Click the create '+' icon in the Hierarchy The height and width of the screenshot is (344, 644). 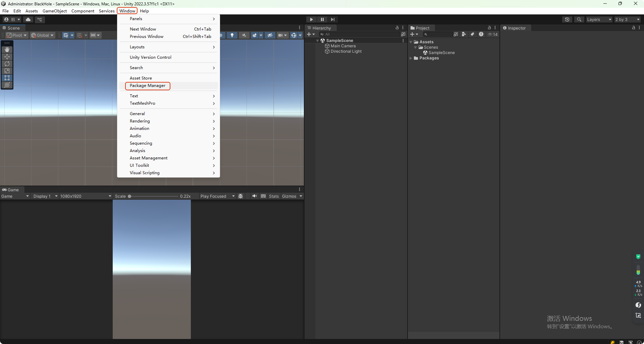pos(309,34)
